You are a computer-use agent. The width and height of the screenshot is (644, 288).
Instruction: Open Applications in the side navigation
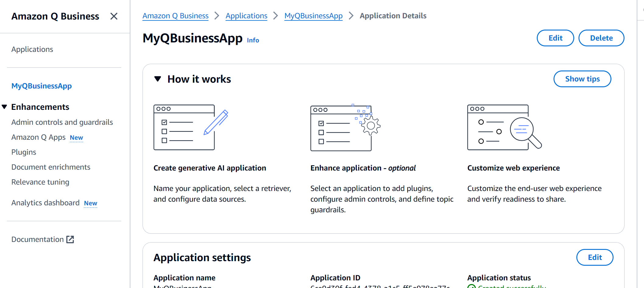click(x=32, y=49)
